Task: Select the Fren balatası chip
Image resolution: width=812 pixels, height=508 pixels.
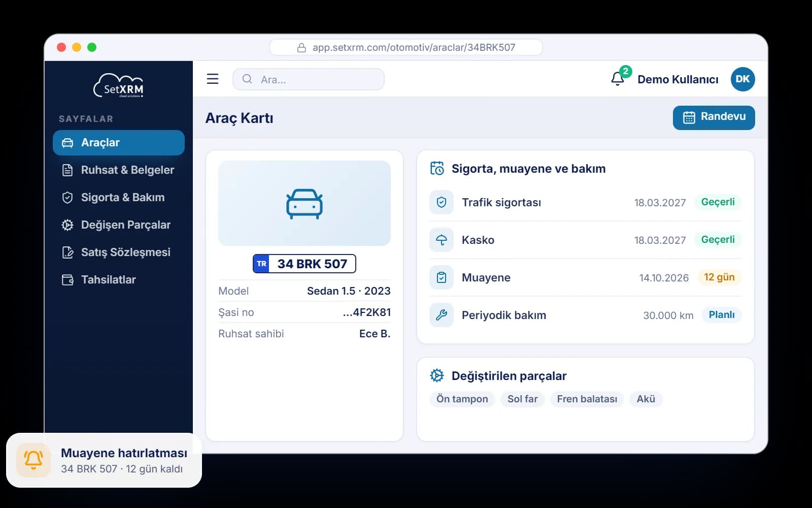Action: point(587,399)
